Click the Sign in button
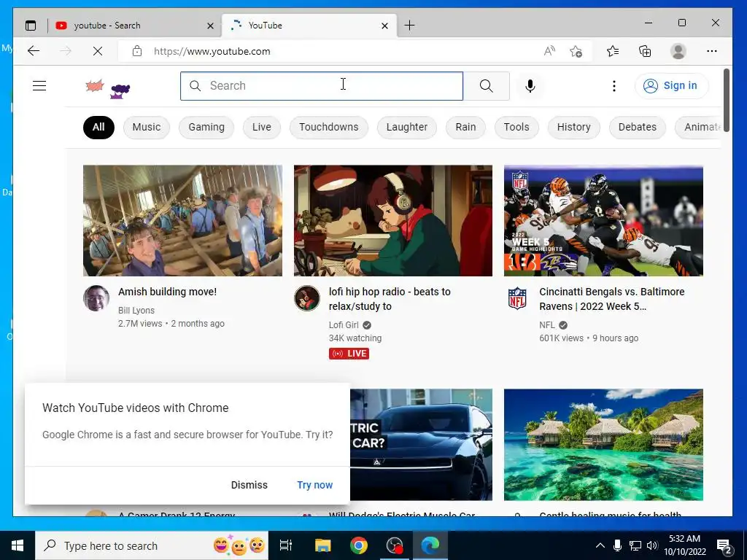This screenshot has height=560, width=747. [671, 86]
